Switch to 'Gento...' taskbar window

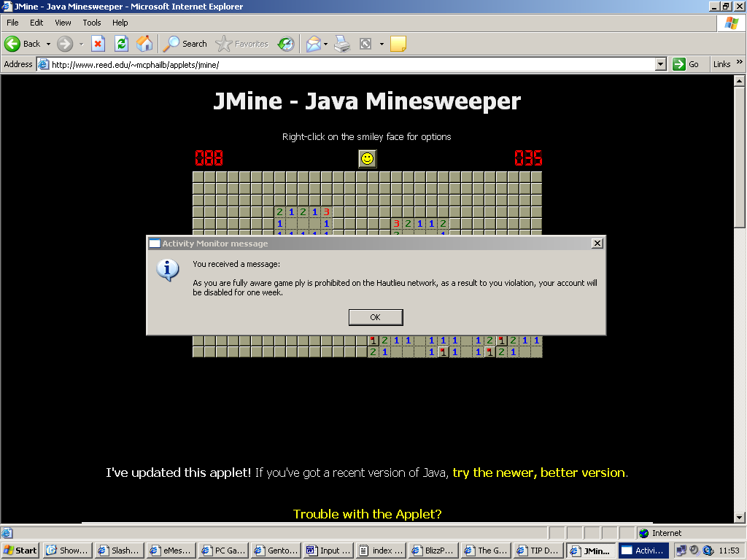click(275, 551)
